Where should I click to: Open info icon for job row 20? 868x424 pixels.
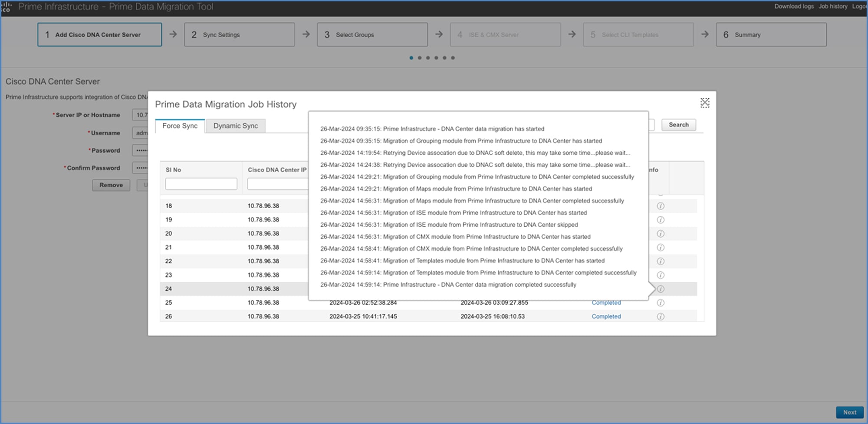661,234
